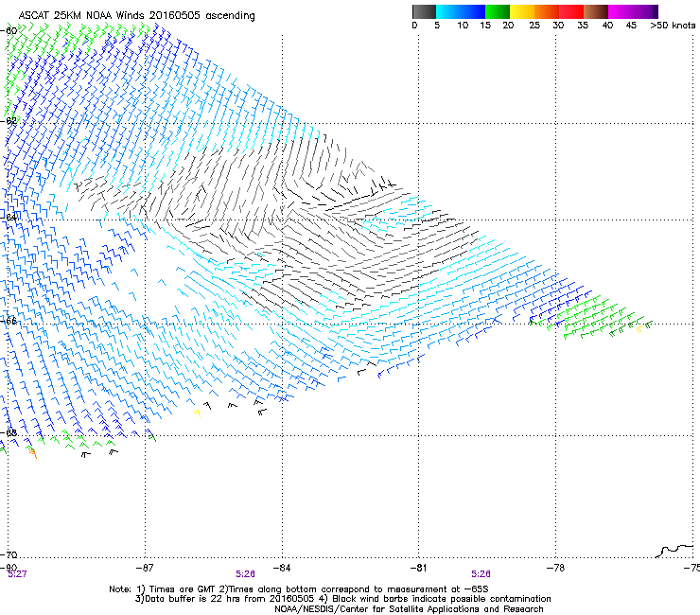The height and width of the screenshot is (615, 700).
Task: Click the gray 0-5 knots color segment
Action: [424, 11]
